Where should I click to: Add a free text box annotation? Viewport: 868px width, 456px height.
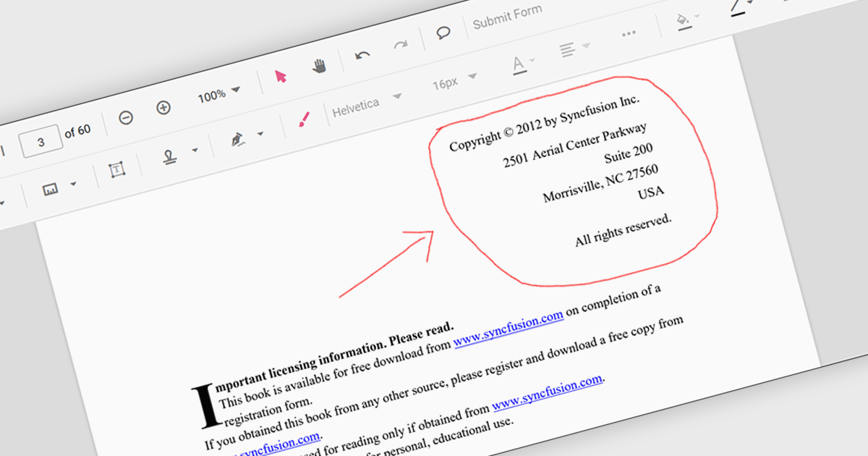(116, 170)
